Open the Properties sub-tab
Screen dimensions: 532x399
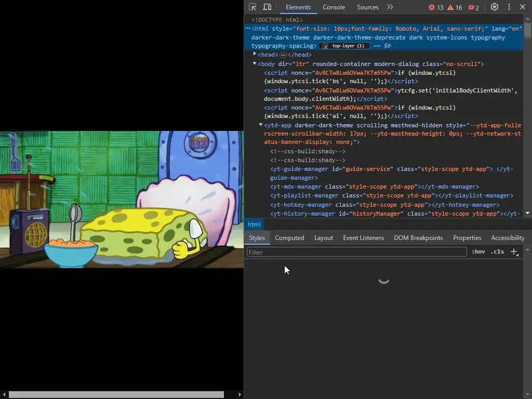(x=467, y=238)
